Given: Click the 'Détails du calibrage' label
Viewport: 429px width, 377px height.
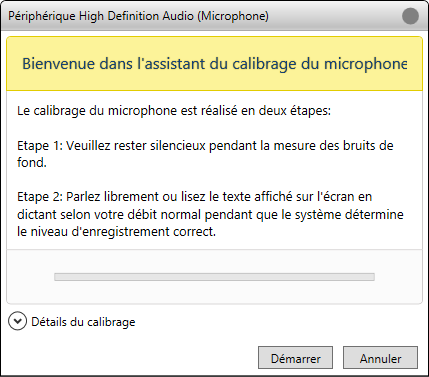Looking at the screenshot, I should (x=83, y=322).
